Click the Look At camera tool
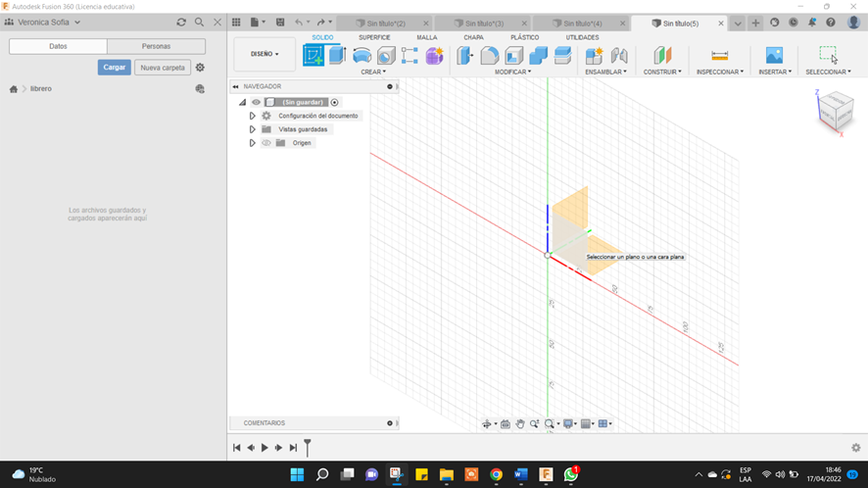 click(x=506, y=423)
